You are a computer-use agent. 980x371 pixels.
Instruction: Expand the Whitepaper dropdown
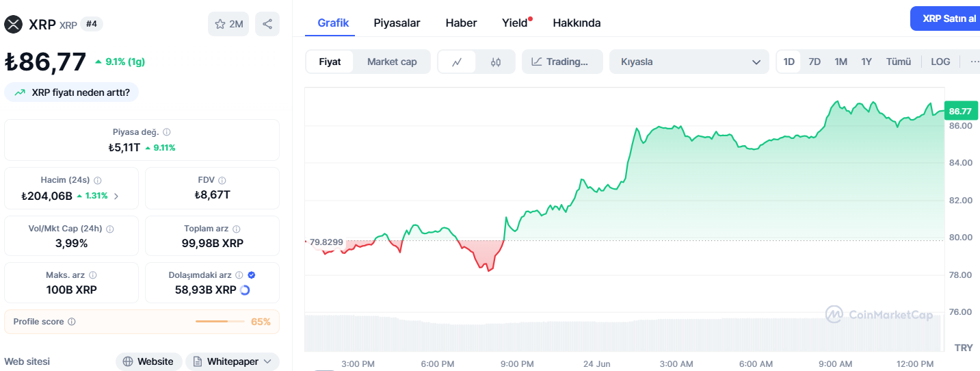tap(267, 361)
